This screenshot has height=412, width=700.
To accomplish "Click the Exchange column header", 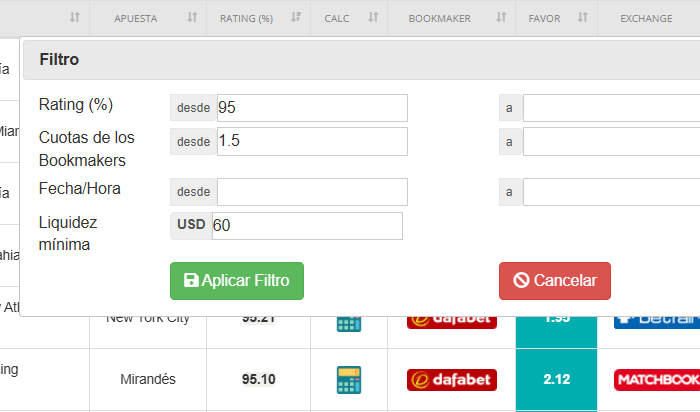I will point(646,18).
